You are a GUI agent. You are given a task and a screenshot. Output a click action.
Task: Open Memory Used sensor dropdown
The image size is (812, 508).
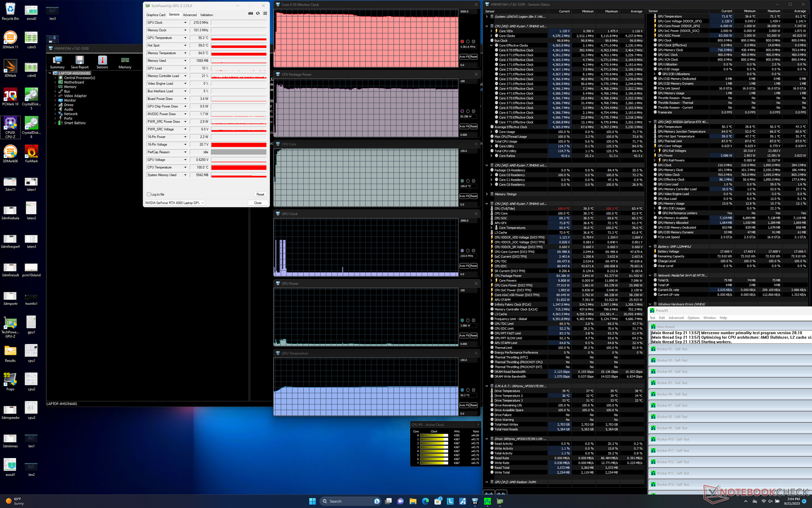pos(185,61)
